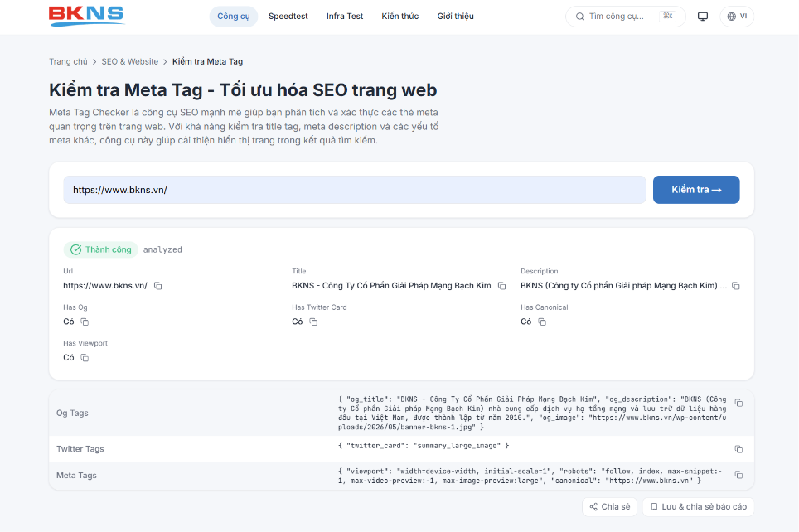Click the page heading Kiểm tra Meta Tag

click(243, 90)
